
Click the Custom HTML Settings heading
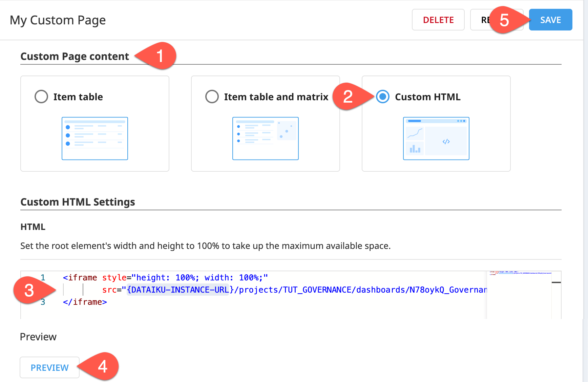click(x=78, y=202)
